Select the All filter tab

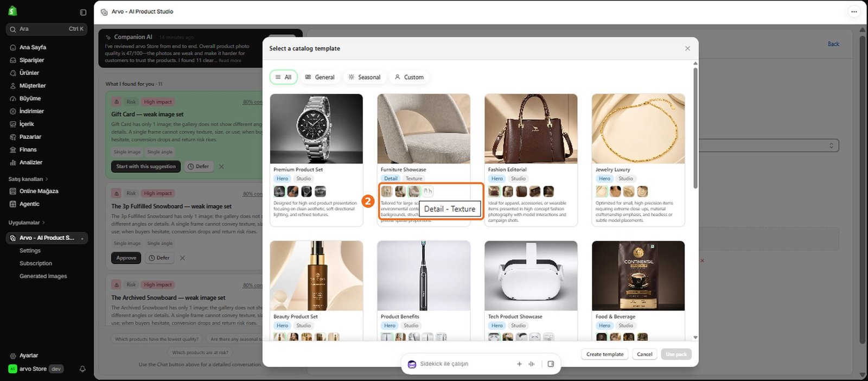(283, 77)
